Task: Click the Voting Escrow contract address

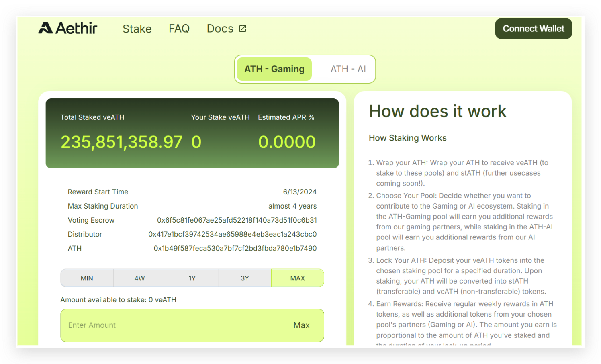Action: [237, 220]
